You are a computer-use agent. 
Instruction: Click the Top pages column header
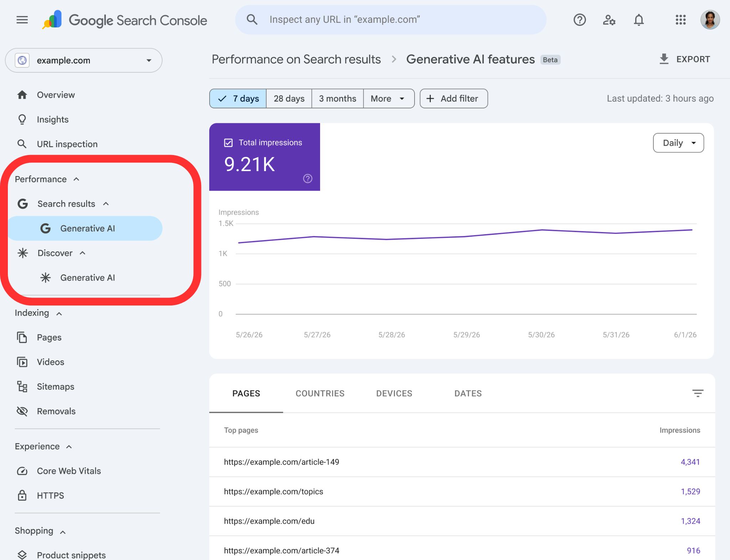[x=241, y=430]
